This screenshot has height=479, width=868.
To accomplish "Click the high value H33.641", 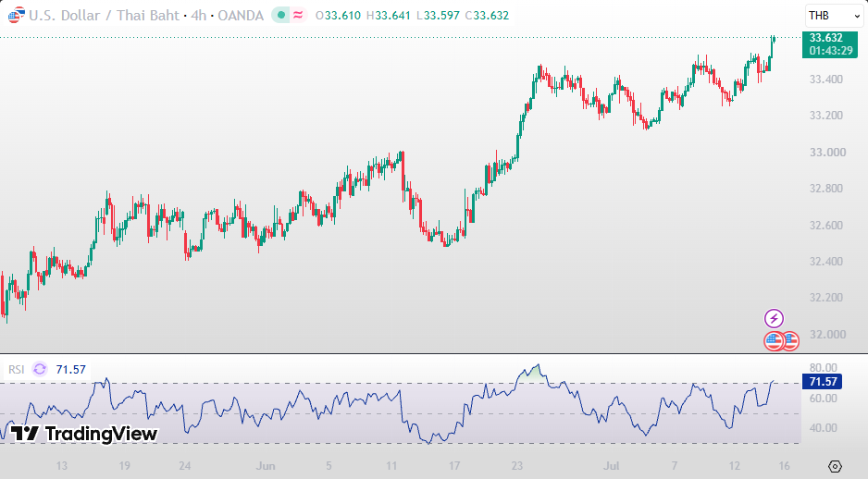I will coord(388,16).
